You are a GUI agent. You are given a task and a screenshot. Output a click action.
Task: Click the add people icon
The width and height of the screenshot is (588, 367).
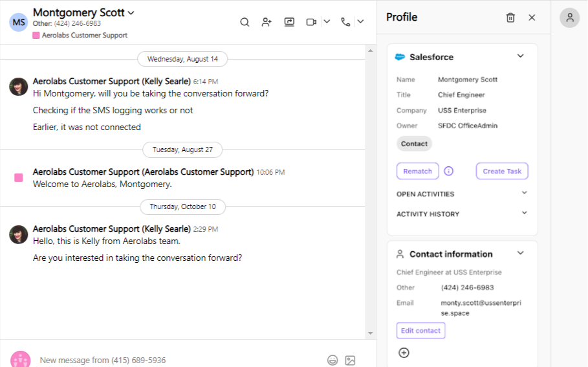(267, 22)
